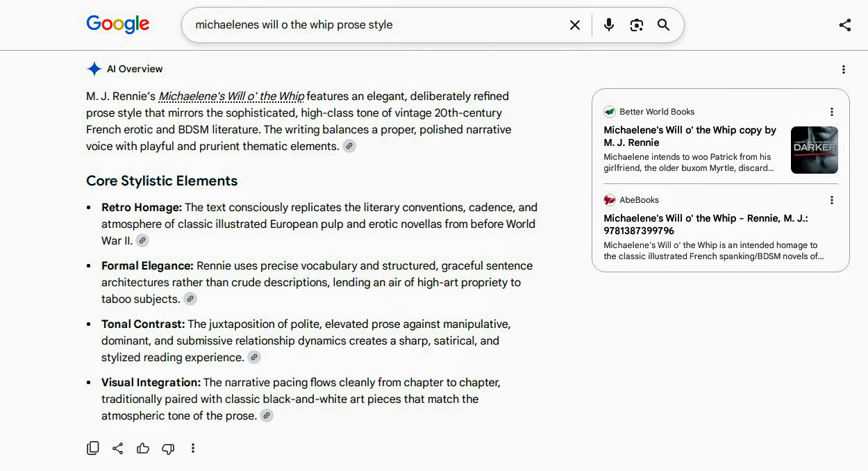Open Michaelene's Will o' the Whip underlined link
This screenshot has width=868, height=471.
(231, 96)
